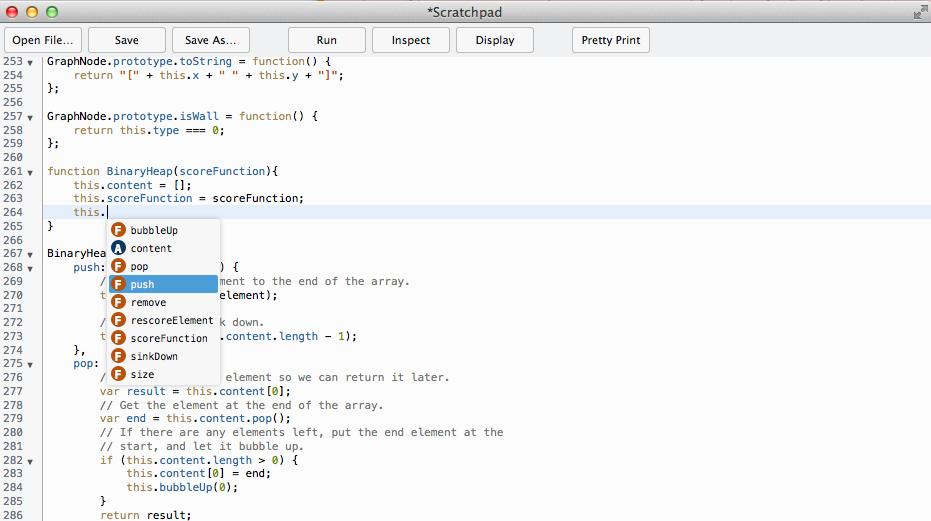Click the function icon beside scoreFunction
Viewport: 931px width, 521px height.
click(119, 338)
